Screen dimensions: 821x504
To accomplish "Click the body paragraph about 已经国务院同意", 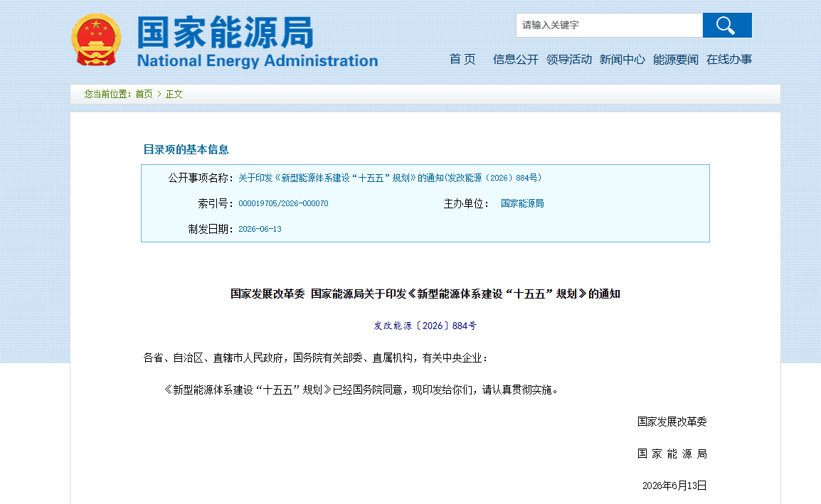I will point(361,390).
